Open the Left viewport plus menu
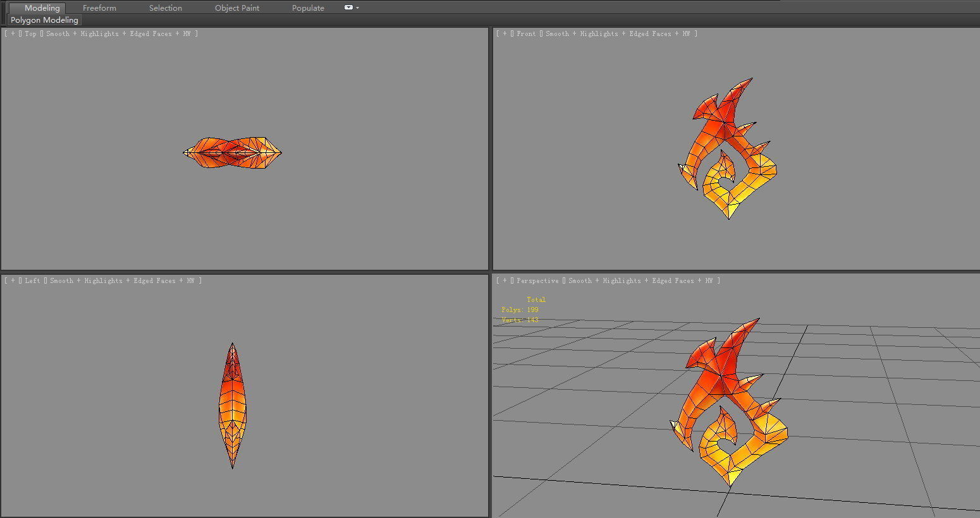Image resolution: width=980 pixels, height=518 pixels. pos(13,281)
